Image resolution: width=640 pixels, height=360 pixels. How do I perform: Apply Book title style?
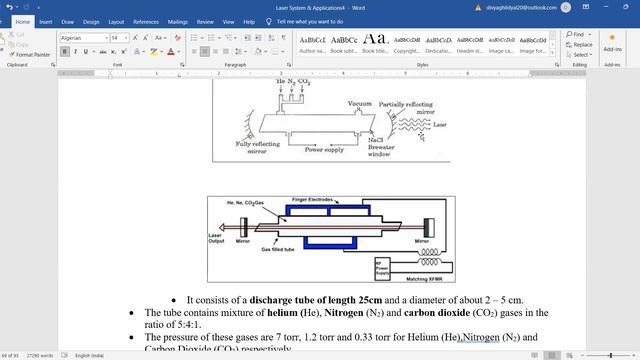tap(376, 43)
